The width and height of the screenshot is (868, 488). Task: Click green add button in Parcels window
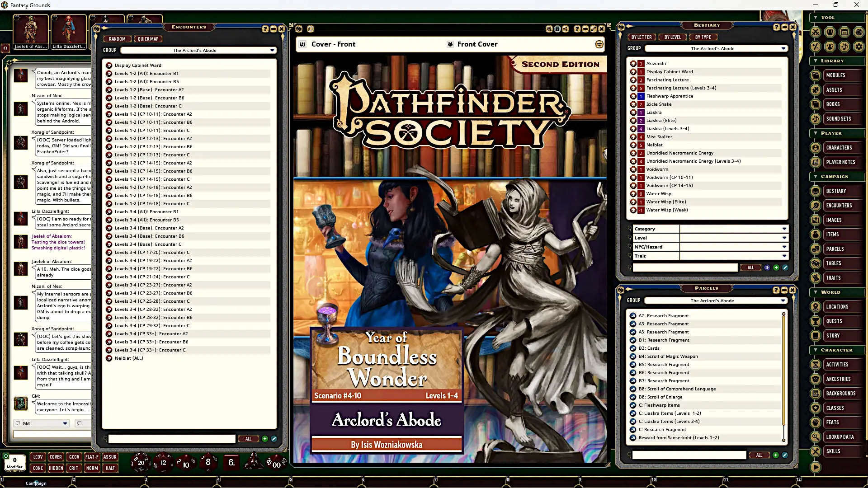pos(776,455)
